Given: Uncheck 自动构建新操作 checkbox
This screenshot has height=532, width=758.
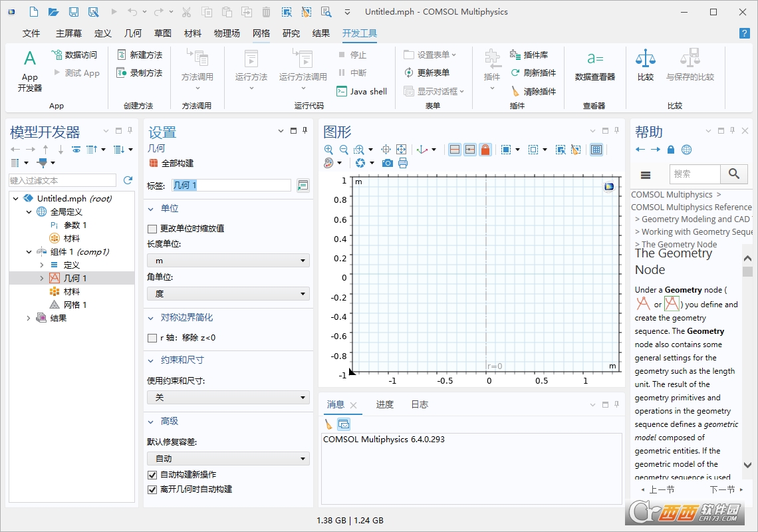Looking at the screenshot, I should (x=152, y=474).
